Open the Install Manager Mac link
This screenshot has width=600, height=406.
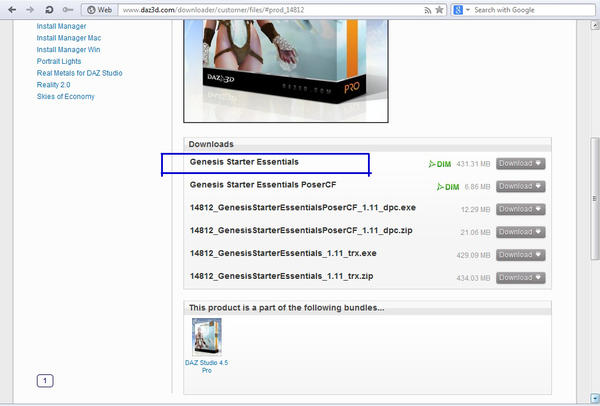(x=69, y=38)
